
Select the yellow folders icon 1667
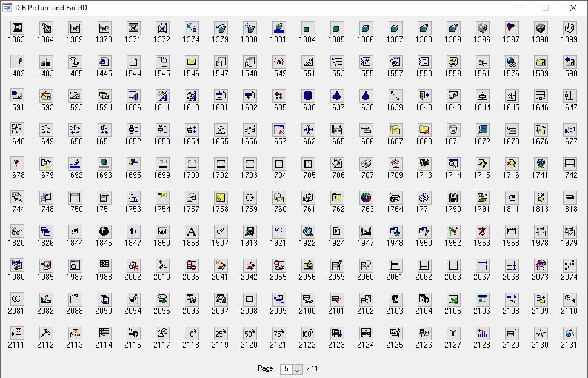click(395, 130)
